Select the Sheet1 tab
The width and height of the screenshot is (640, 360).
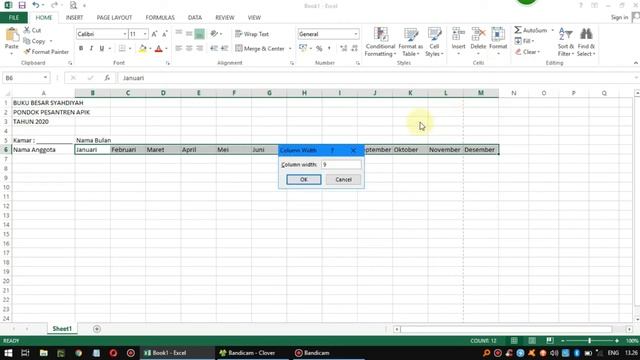(x=62, y=329)
